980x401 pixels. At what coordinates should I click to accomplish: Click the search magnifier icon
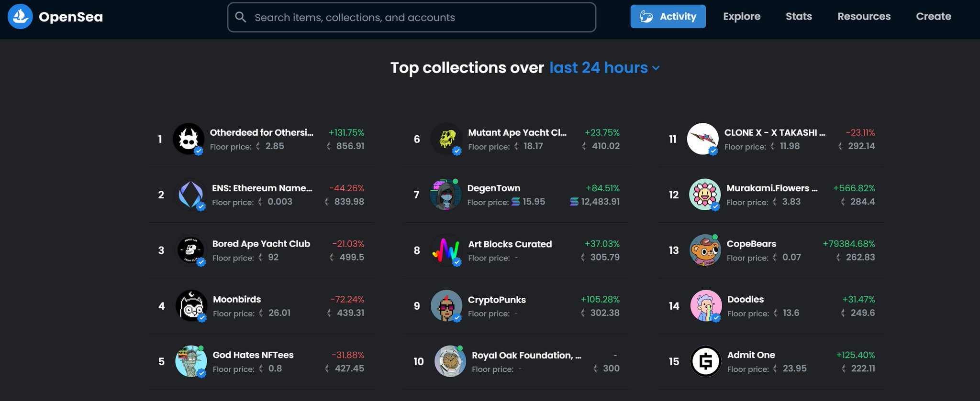pos(241,17)
